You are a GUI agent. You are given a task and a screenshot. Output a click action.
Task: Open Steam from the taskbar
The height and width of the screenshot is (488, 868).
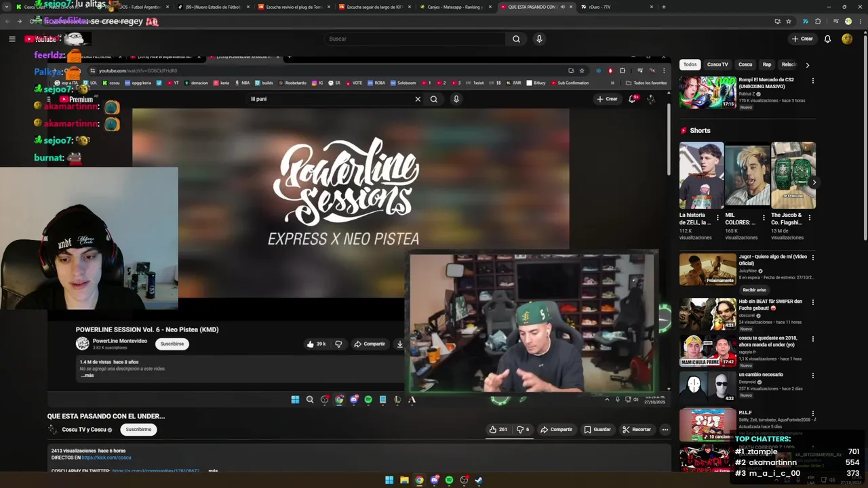(x=479, y=480)
